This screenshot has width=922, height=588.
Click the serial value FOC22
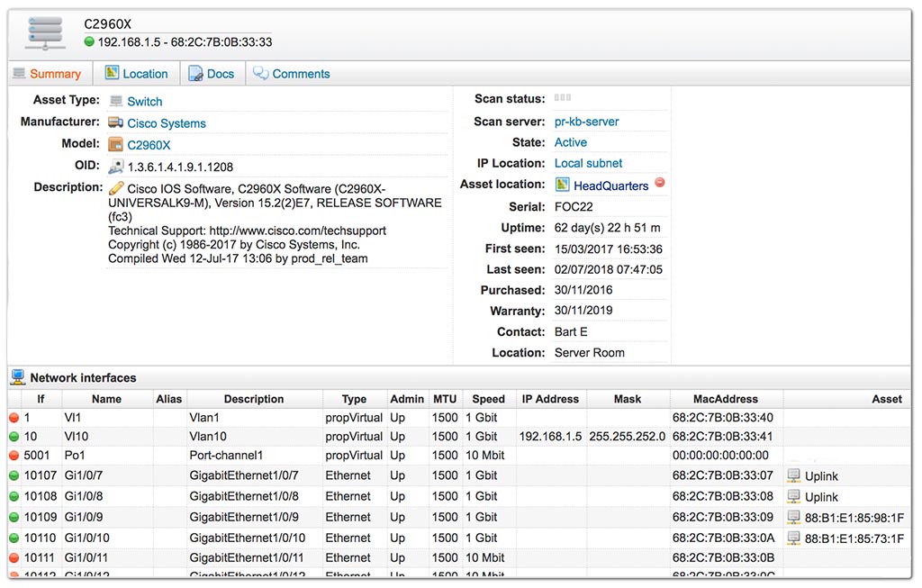point(574,207)
